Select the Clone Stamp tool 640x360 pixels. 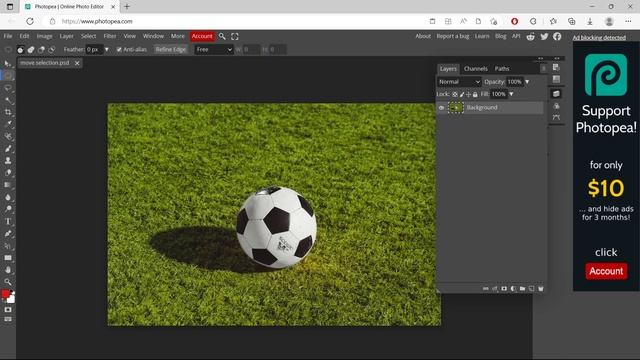[8, 160]
